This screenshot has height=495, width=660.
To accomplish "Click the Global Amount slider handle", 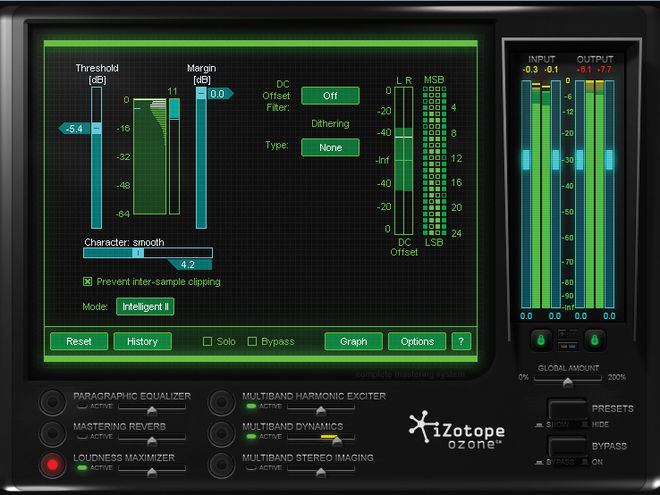I will 568,382.
